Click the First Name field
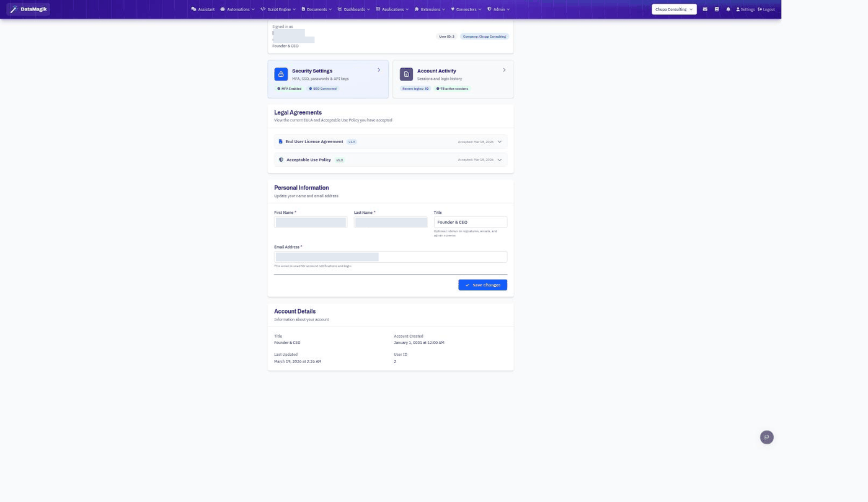The image size is (868, 502). pos(311,222)
